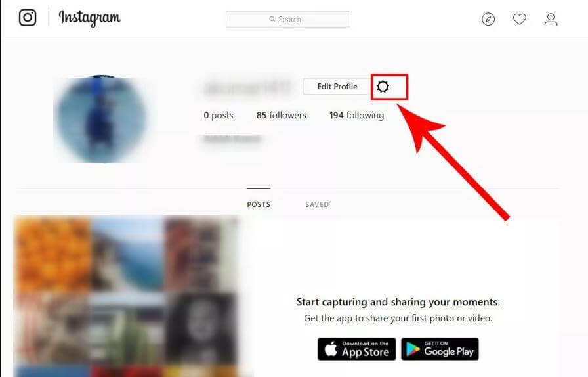The image size is (588, 377).
Task: Switch to the SAVED tab
Action: tap(317, 204)
